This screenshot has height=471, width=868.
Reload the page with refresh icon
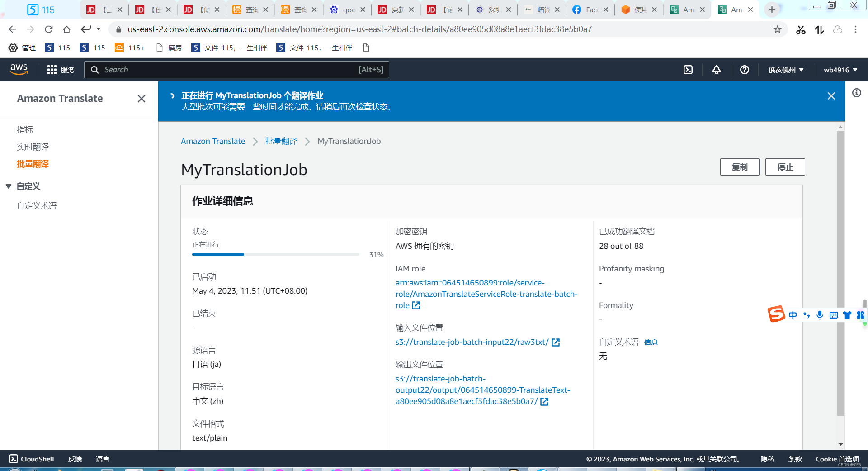(48, 29)
